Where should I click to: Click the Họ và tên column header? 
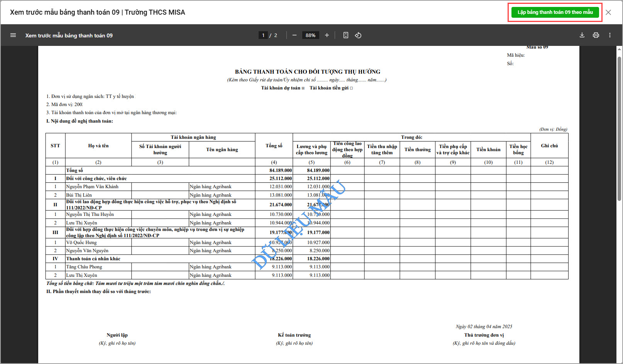tap(98, 146)
